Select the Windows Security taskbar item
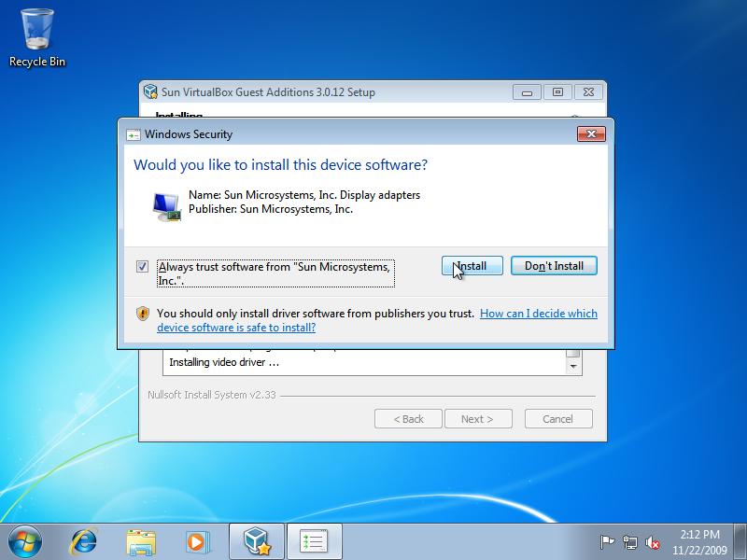The height and width of the screenshot is (560, 747). click(314, 540)
